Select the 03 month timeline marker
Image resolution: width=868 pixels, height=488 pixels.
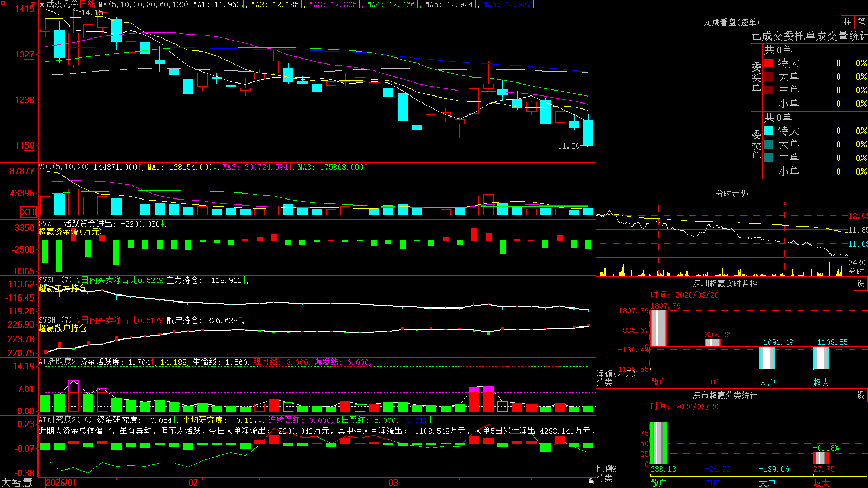pyautogui.click(x=393, y=483)
